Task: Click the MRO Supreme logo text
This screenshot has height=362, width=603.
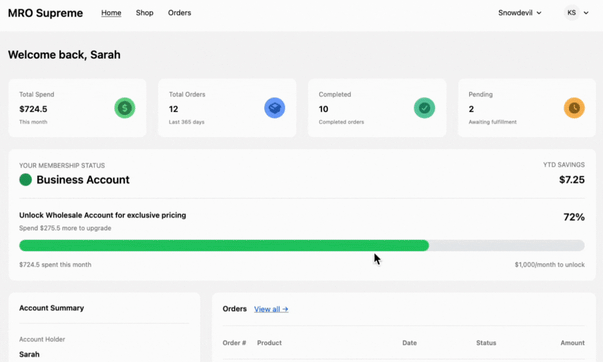Action: click(x=45, y=13)
